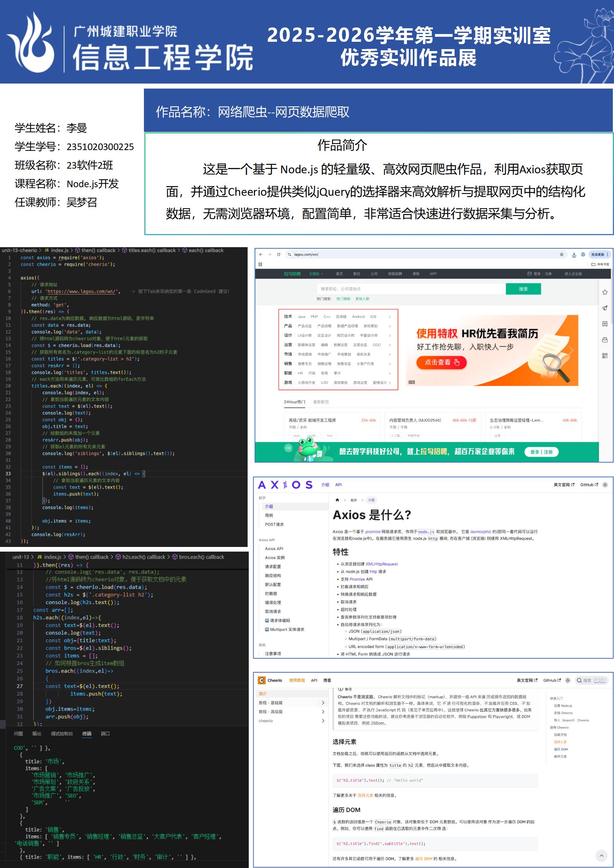The image size is (614, 868).
Task: Open the browser apps grid icon
Action: (x=260, y=264)
